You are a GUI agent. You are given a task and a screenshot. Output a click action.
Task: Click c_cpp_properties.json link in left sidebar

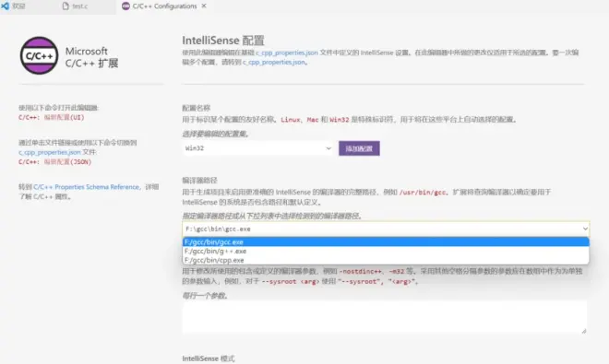coord(49,152)
